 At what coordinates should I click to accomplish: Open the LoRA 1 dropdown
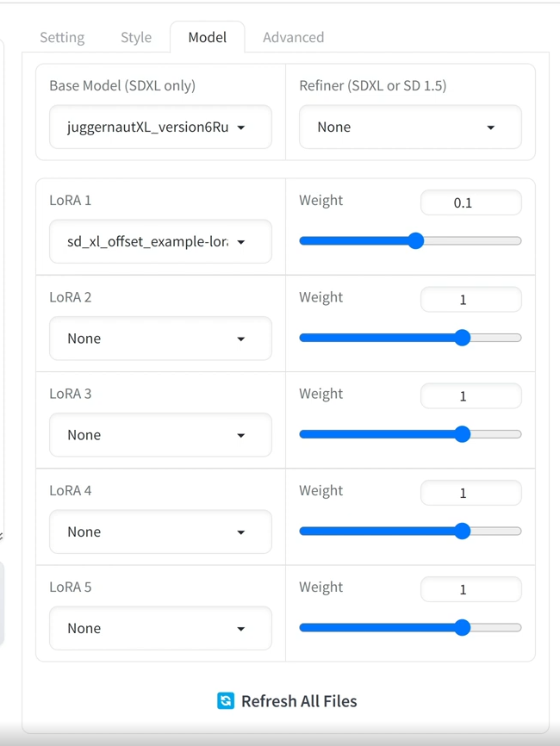pyautogui.click(x=161, y=242)
